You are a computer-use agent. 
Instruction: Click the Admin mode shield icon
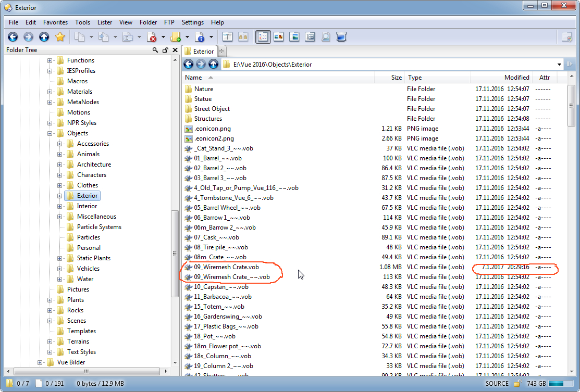click(x=566, y=37)
